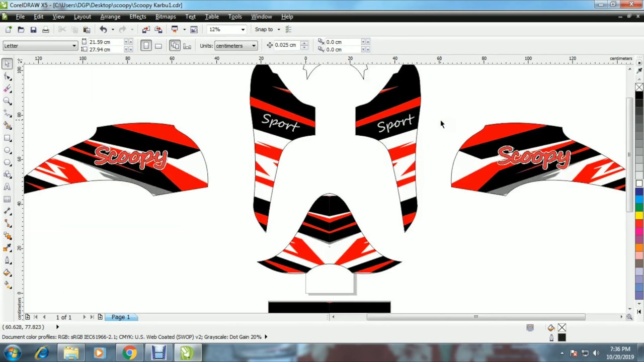644x362 pixels.
Task: Select the Pick tool in the toolbox
Action: tap(7, 64)
